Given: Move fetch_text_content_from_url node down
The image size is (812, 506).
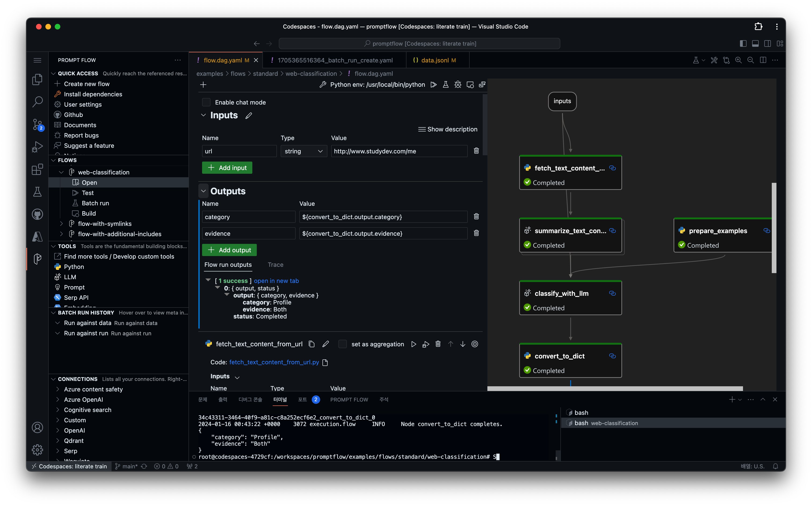Looking at the screenshot, I should coord(463,344).
